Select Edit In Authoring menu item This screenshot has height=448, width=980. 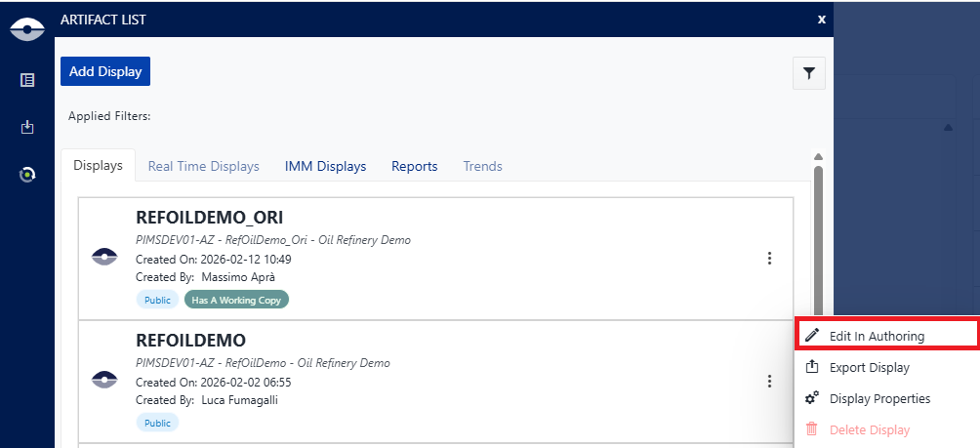coord(876,336)
